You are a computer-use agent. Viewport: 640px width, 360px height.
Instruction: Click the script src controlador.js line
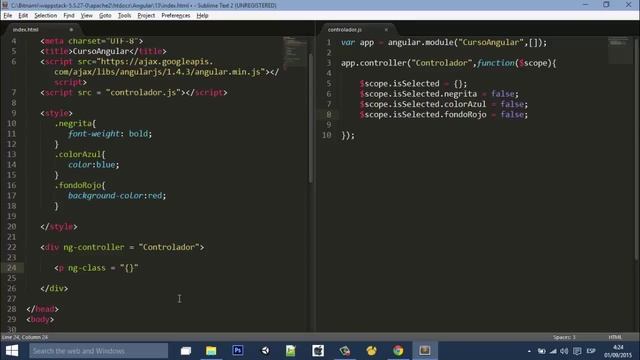point(134,93)
